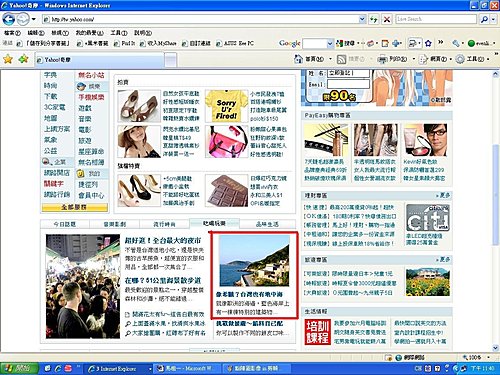The width and height of the screenshot is (500, 375).
Task: Select the Yahoo!奇摩 browser tab
Action: click(x=99, y=60)
